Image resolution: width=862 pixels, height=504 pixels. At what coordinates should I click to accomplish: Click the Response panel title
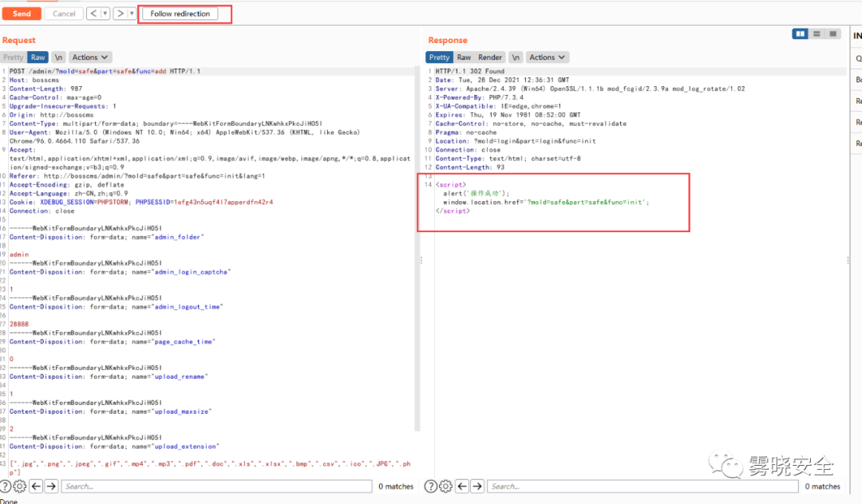[448, 40]
